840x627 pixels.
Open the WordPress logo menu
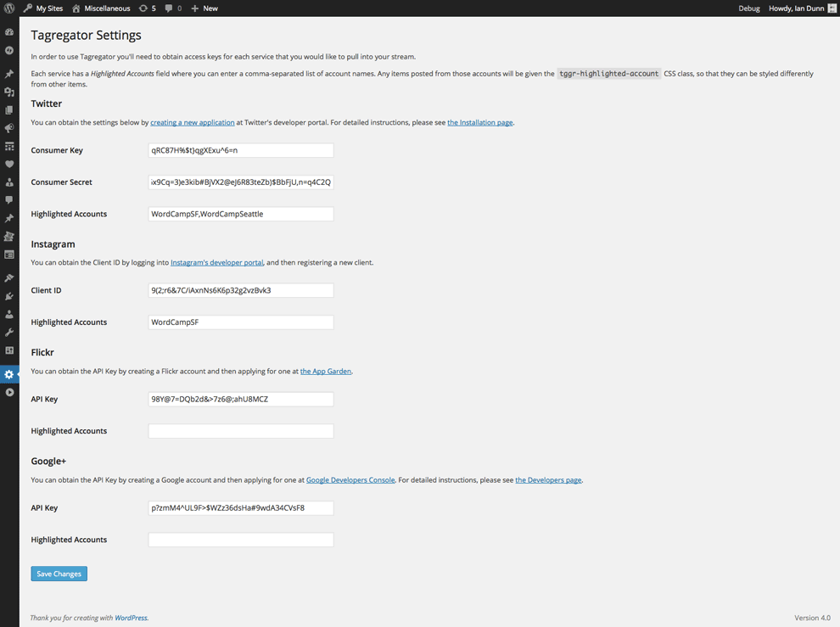point(9,8)
